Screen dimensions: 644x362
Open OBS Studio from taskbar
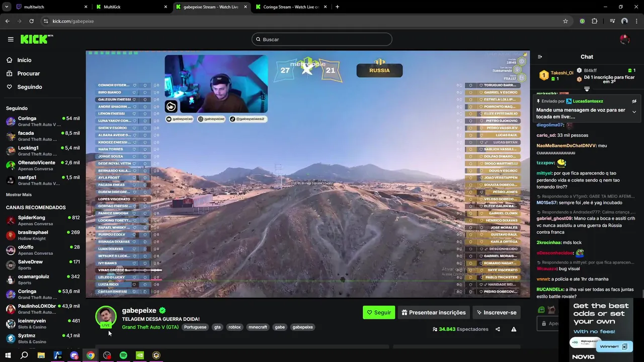click(x=107, y=355)
